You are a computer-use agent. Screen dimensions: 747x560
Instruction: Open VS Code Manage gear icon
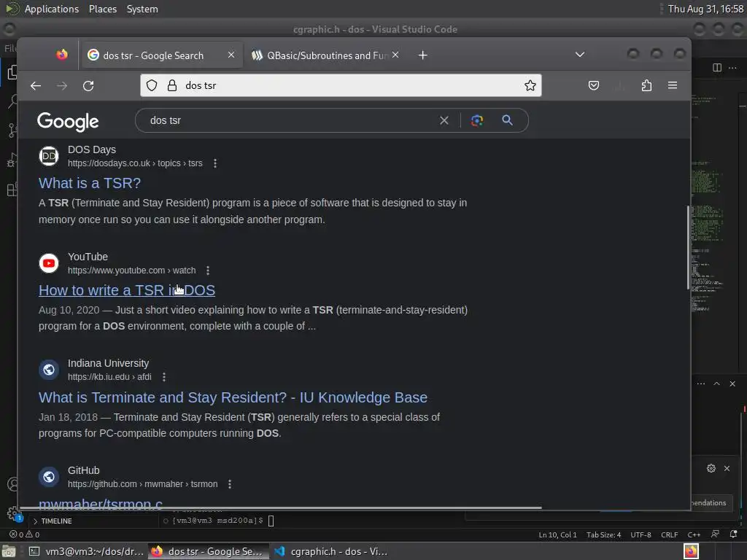point(13,513)
